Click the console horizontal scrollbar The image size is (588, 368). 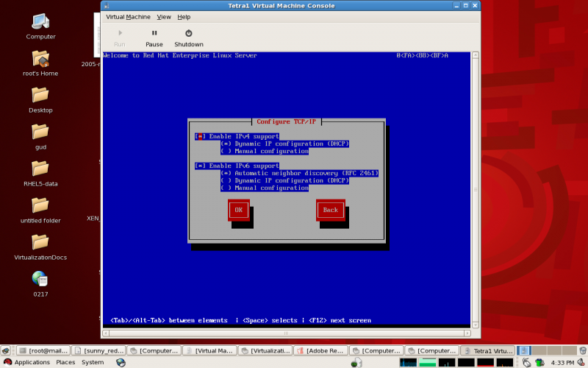287,333
